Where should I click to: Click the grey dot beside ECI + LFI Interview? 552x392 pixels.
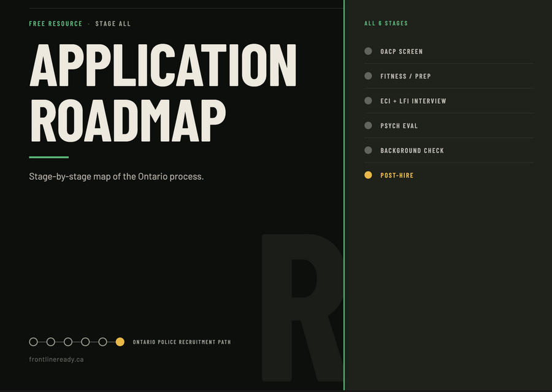[x=368, y=101]
